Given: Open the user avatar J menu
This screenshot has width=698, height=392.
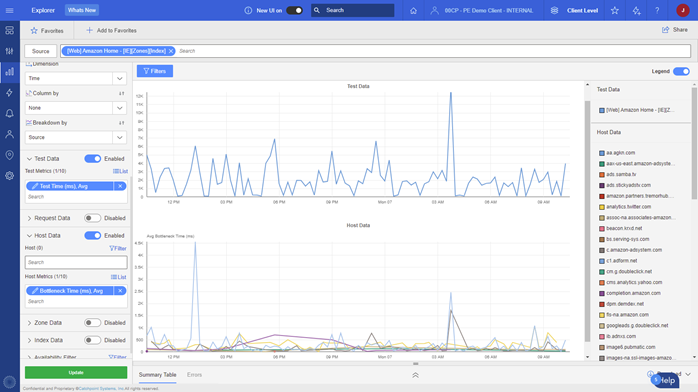Looking at the screenshot, I should click(x=683, y=10).
